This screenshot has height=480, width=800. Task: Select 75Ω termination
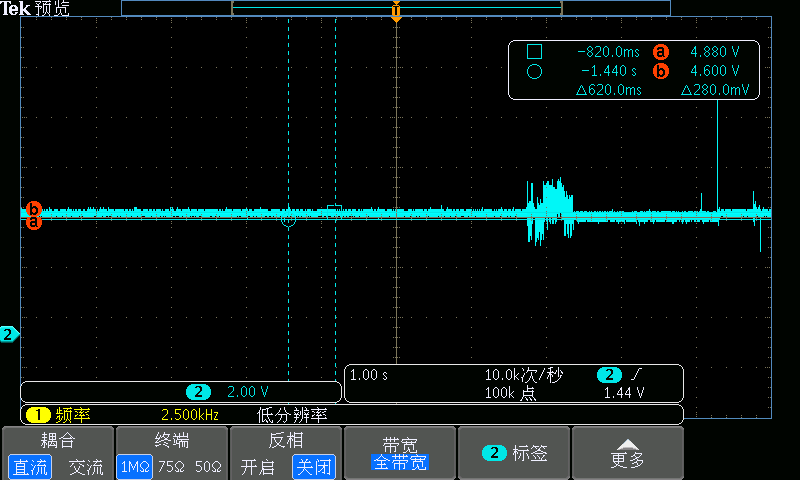(x=172, y=467)
